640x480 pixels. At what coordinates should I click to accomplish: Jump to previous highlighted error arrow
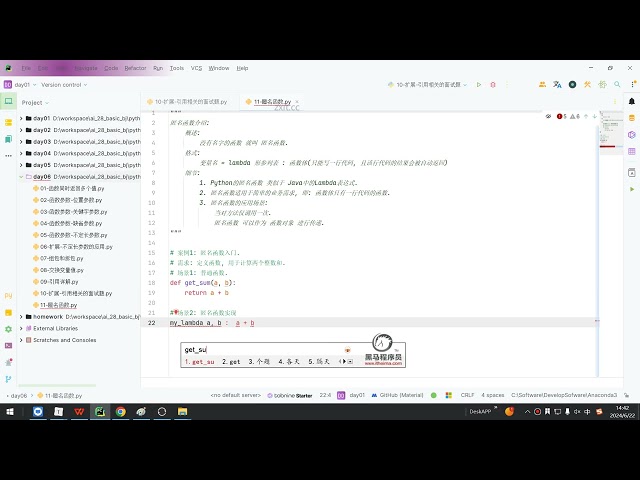click(x=586, y=116)
